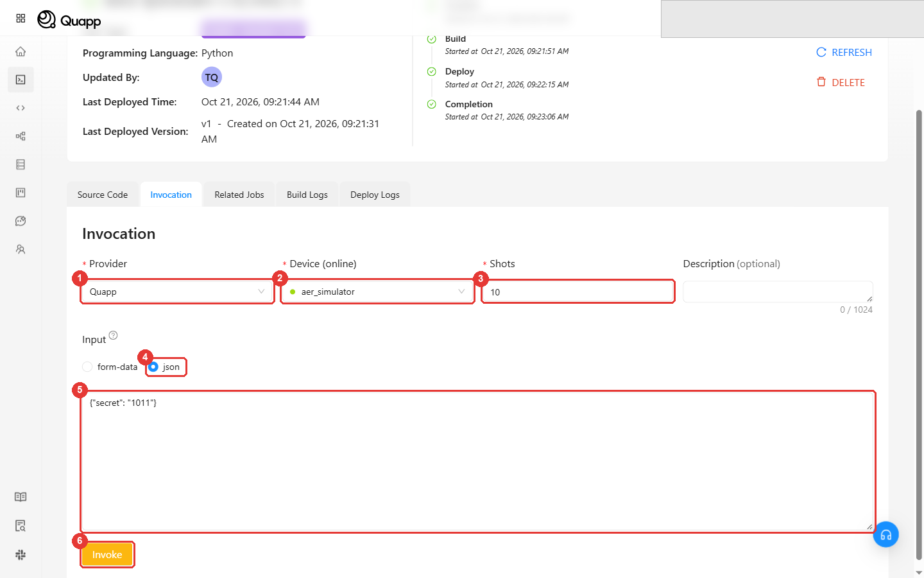Screen dimensions: 924x578
Task: Open the stacked list sidebar icon
Action: point(21,164)
